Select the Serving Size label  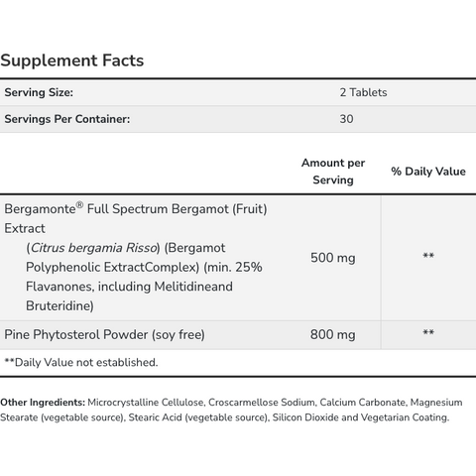click(x=39, y=92)
